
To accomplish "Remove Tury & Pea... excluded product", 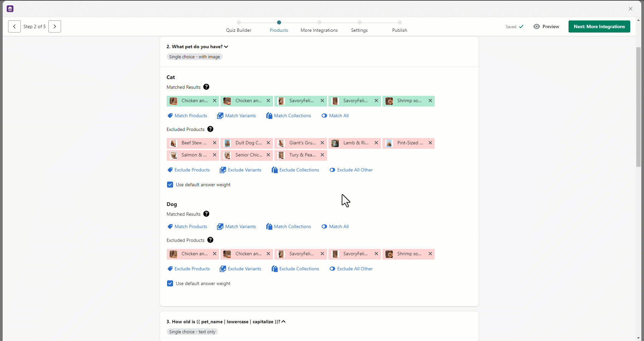I will tap(322, 155).
